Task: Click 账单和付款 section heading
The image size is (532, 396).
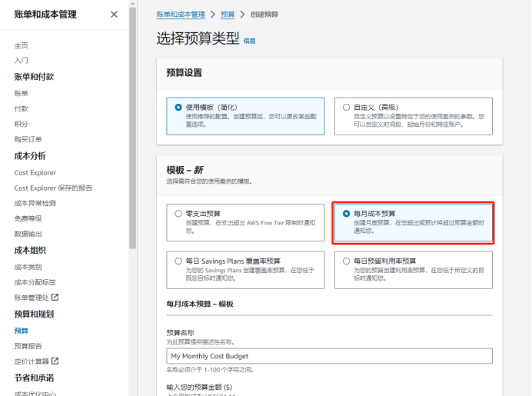Action: 34,77
